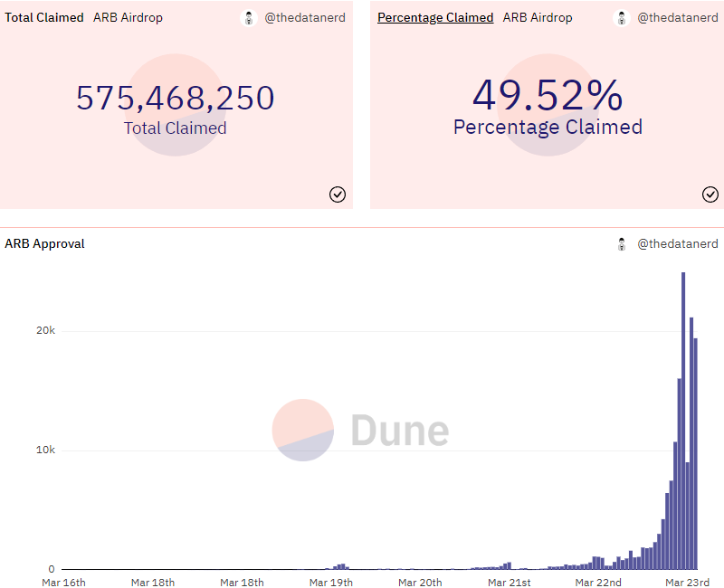Click the ARB Approval chart title
The image size is (724, 588).
point(44,243)
